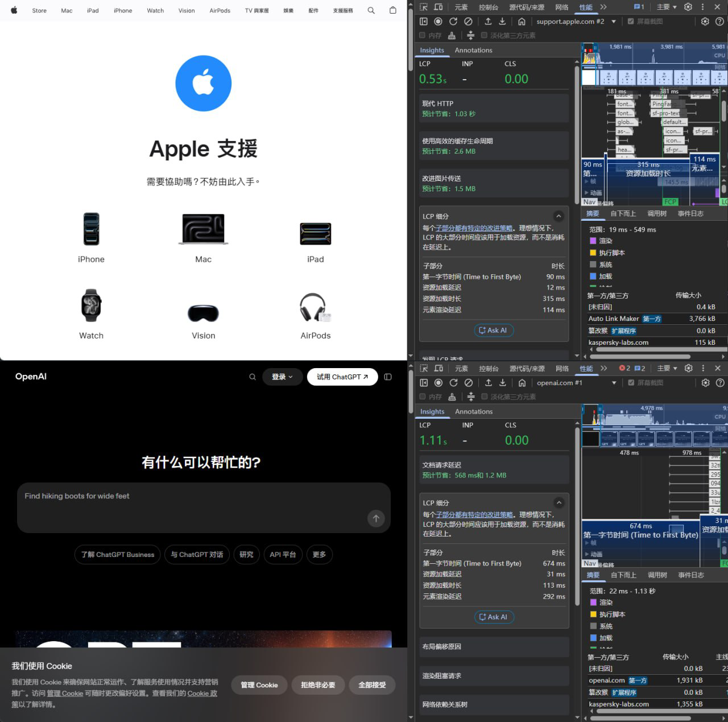Click the red errors counter in openai.com DevTools

point(624,368)
